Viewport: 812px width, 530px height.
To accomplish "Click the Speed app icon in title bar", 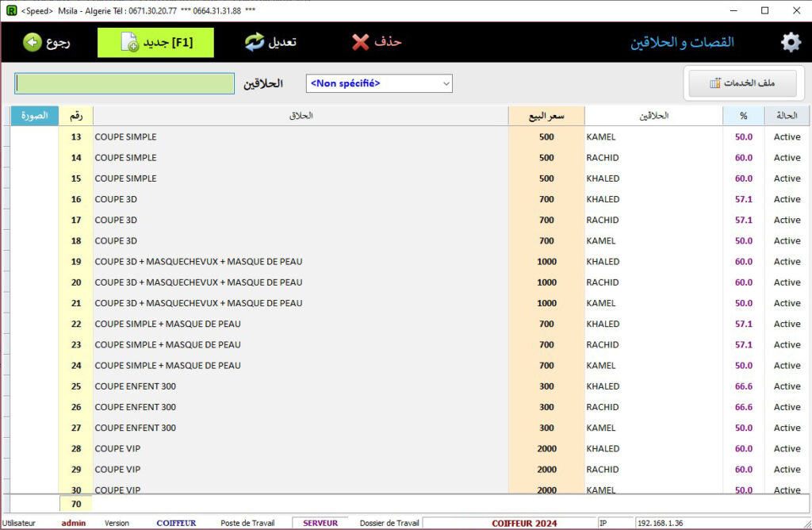I will [11, 10].
